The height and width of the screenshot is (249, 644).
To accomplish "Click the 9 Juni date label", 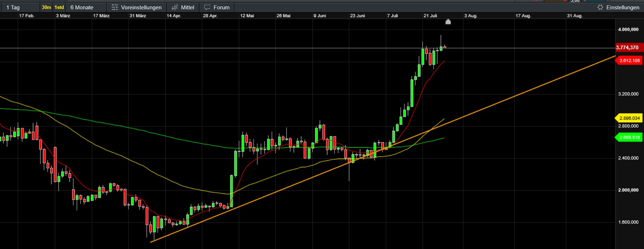I will pos(320,16).
